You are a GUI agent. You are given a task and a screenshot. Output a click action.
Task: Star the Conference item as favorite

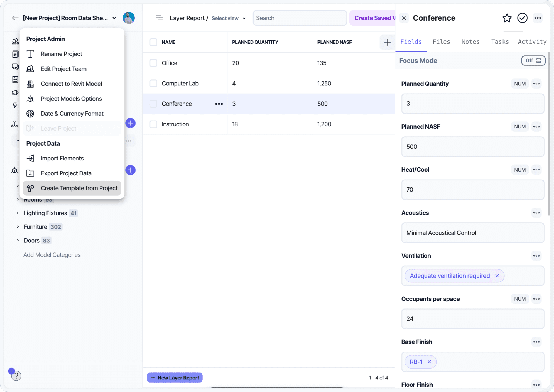pos(507,18)
